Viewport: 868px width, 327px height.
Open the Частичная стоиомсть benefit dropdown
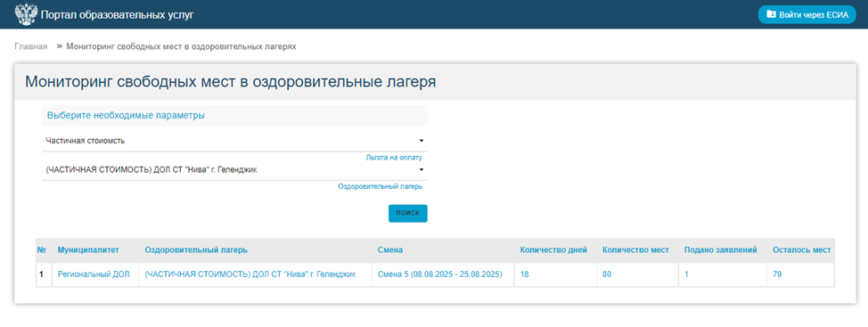click(234, 141)
